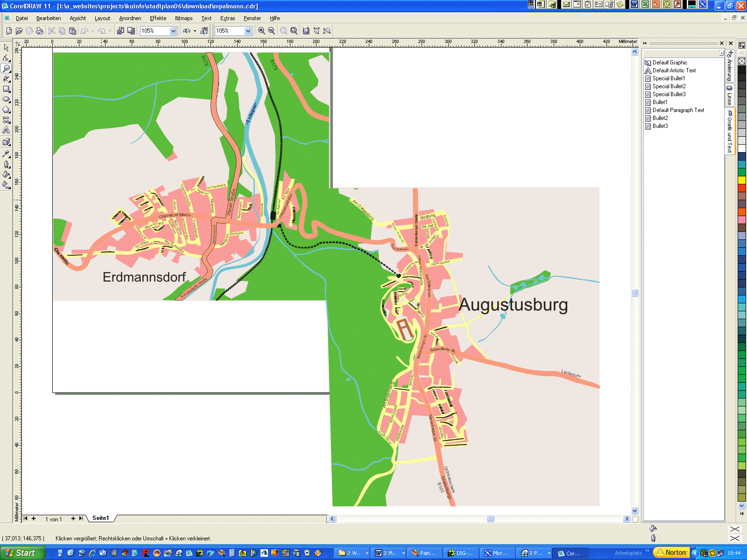This screenshot has height=560, width=747.
Task: Pick the Polygon tool
Action: (6, 110)
